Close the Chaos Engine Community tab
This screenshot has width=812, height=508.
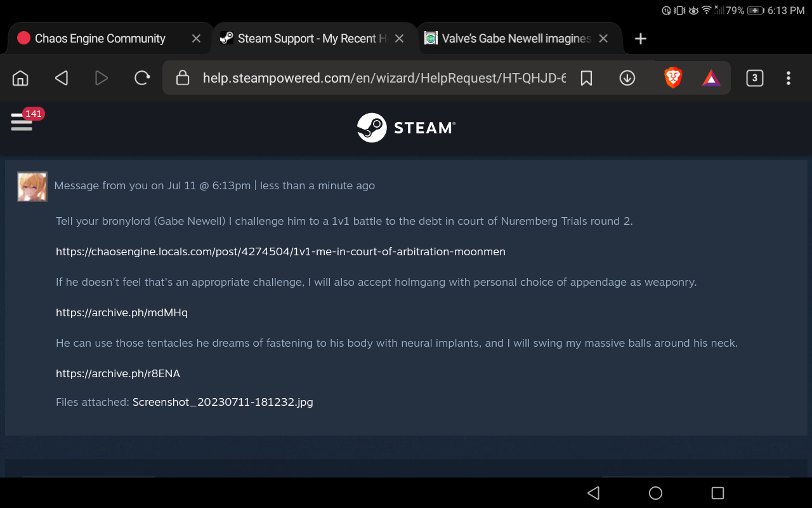pyautogui.click(x=196, y=39)
